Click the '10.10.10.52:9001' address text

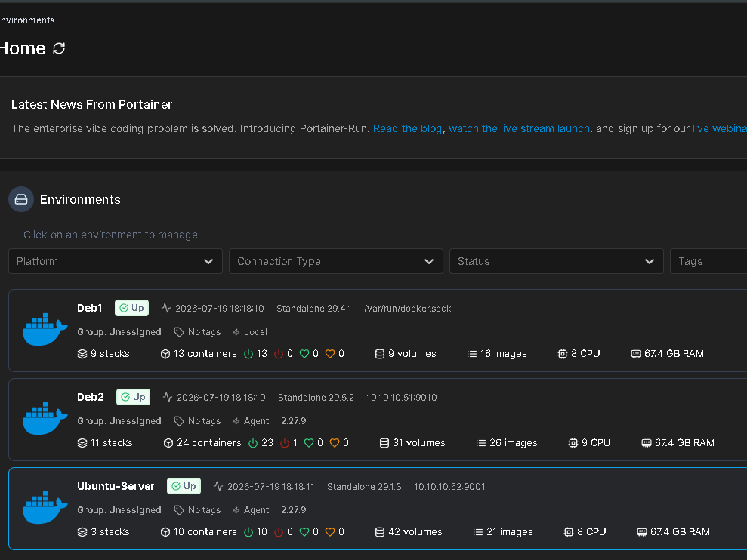(449, 487)
